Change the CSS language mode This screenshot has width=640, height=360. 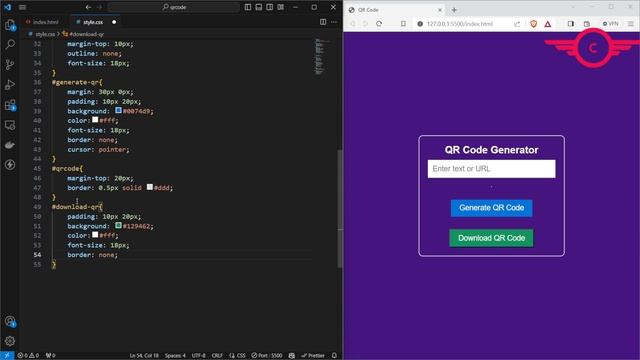tap(238, 356)
